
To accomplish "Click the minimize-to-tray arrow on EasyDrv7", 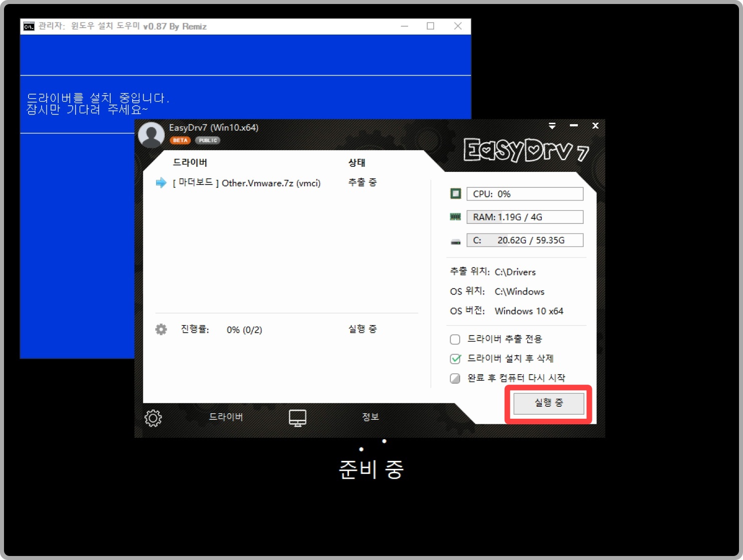I will coord(552,126).
